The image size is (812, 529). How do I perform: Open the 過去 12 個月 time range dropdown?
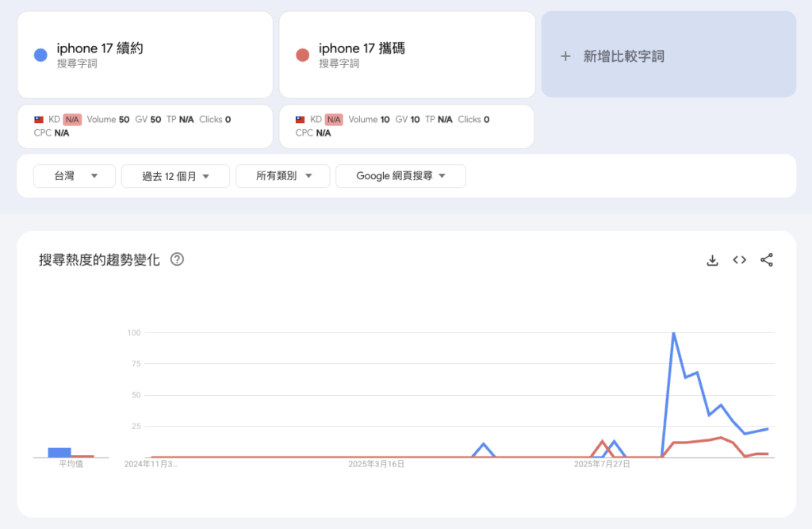point(175,176)
